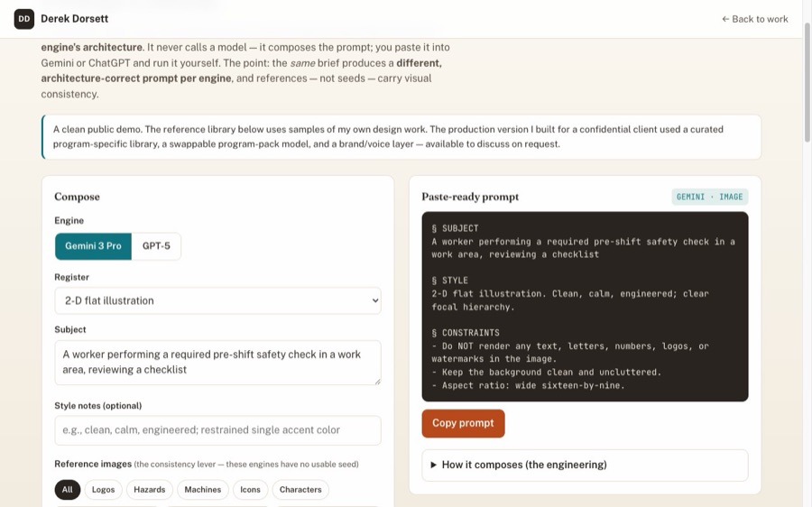Click the clean public demo note
This screenshot has width=812, height=507.
pos(401,137)
